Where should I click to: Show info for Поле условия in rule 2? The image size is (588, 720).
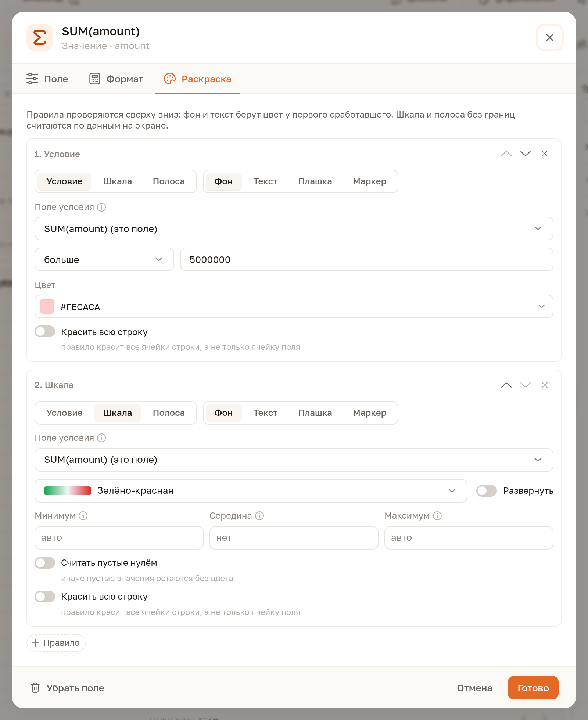click(101, 438)
